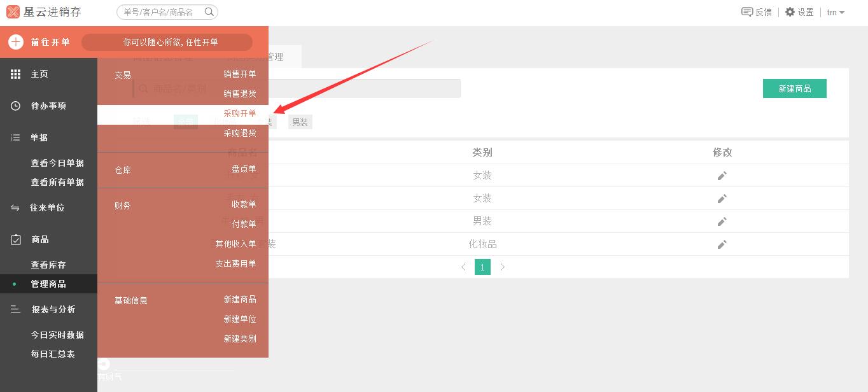Click the 新建商品 green button
The height and width of the screenshot is (392, 868).
[x=794, y=88]
